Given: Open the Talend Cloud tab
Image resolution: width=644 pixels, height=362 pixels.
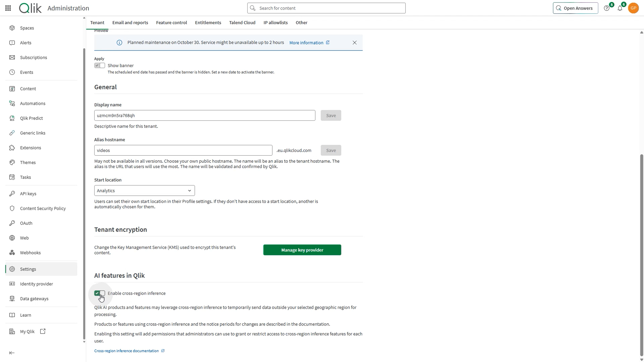Looking at the screenshot, I should click(x=242, y=23).
